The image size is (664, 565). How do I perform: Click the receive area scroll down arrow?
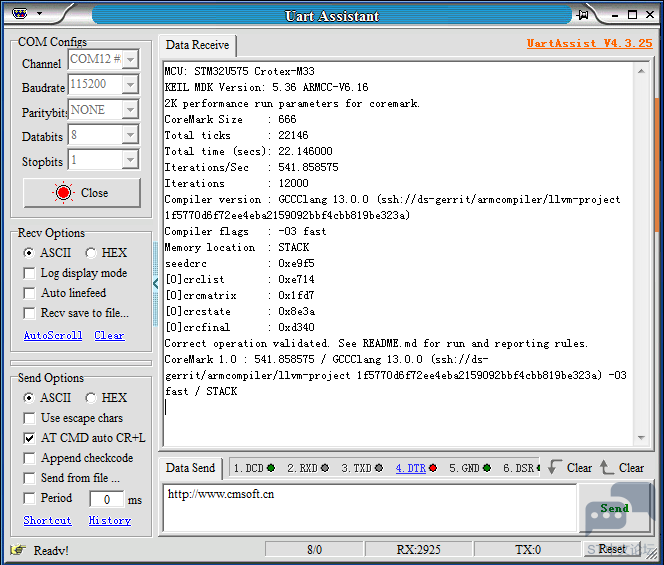pos(642,438)
